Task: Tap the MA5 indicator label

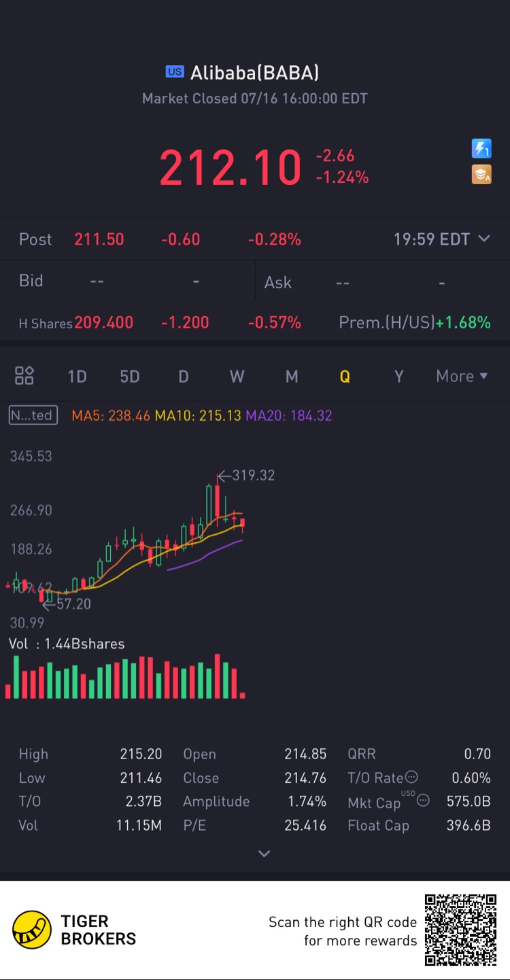Action: click(110, 415)
